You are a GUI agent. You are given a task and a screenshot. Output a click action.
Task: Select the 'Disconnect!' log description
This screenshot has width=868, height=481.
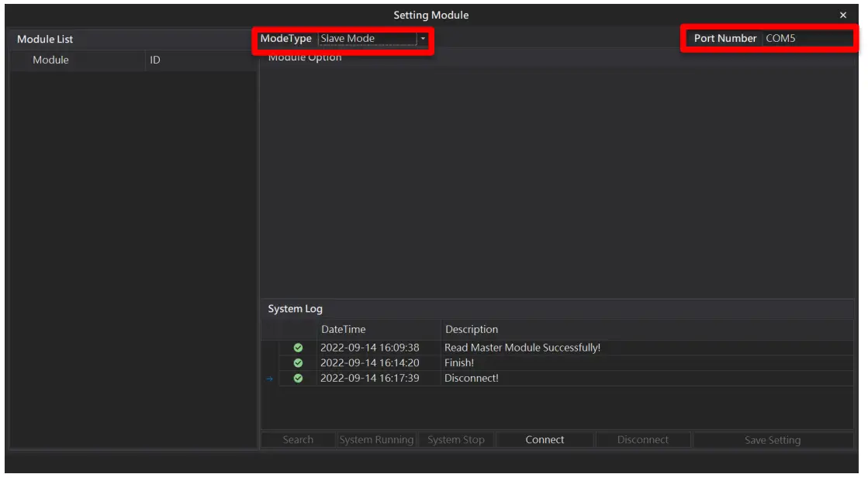[x=471, y=379]
